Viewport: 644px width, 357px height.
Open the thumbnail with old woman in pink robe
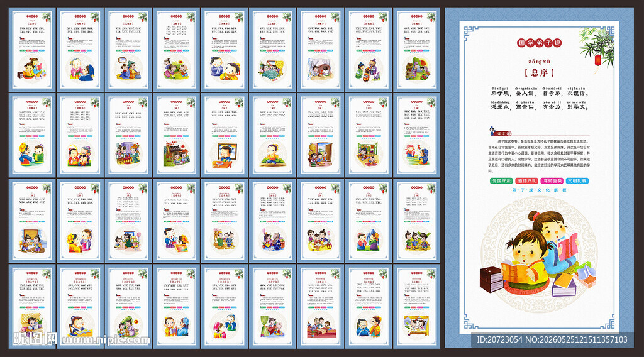tap(80, 49)
